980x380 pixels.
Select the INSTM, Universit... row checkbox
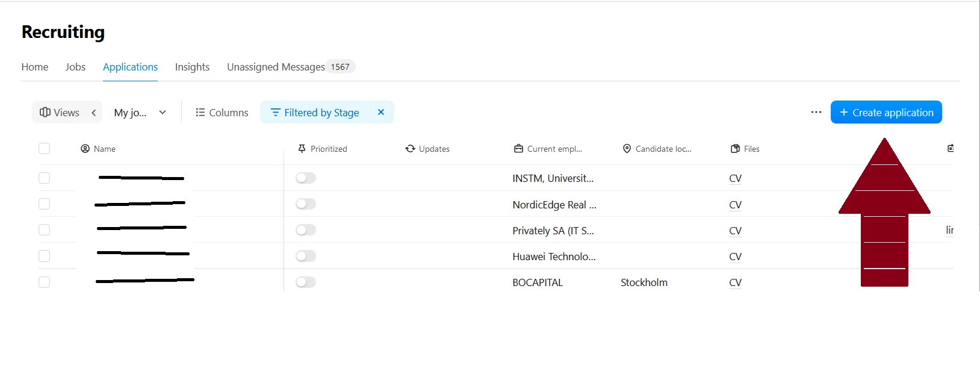point(44,178)
